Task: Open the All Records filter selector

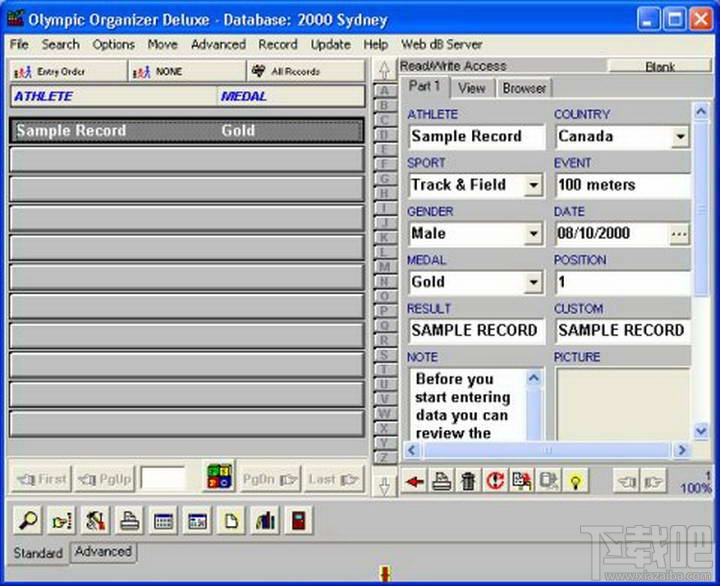Action: tap(306, 71)
